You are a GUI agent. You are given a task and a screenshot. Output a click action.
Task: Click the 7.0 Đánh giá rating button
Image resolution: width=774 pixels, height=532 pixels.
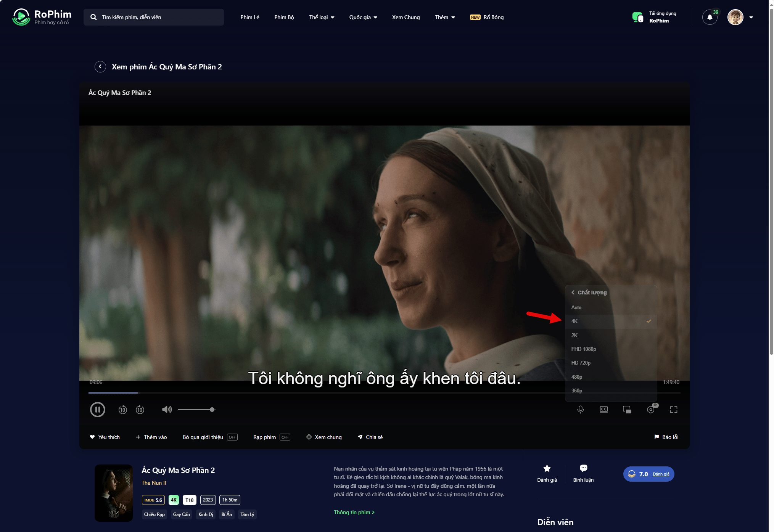click(x=648, y=474)
